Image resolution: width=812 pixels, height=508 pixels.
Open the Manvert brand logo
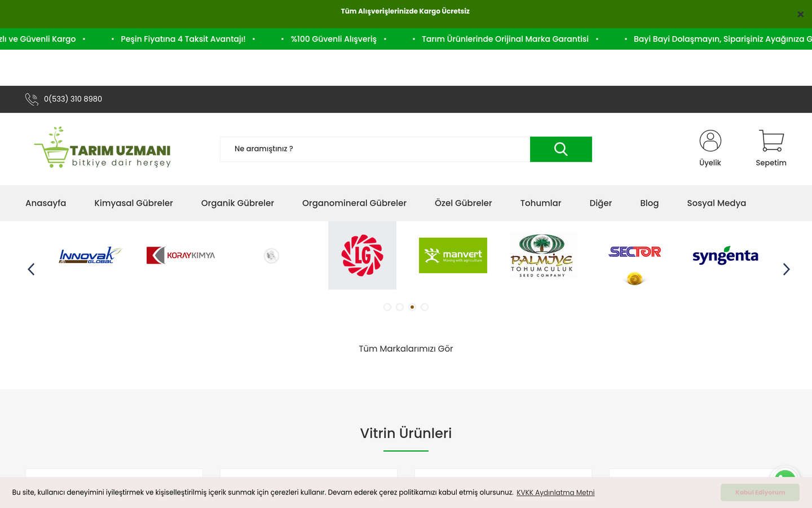(x=453, y=255)
